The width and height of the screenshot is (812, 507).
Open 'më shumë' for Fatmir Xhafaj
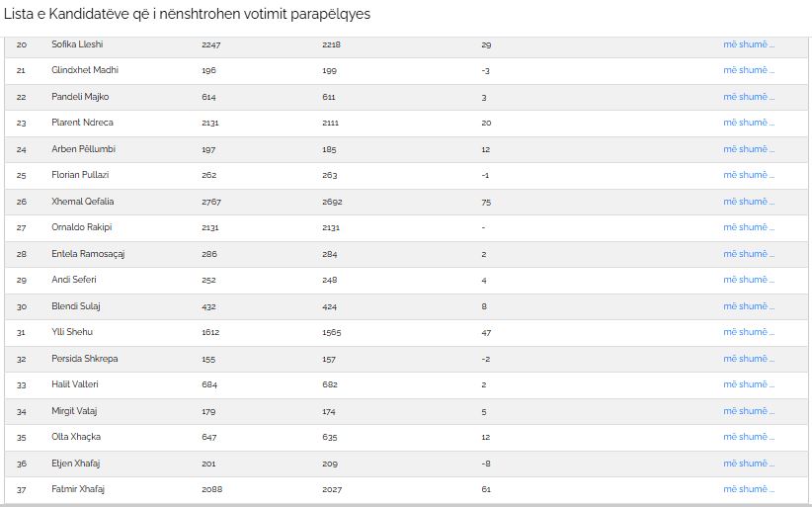pyautogui.click(x=749, y=489)
